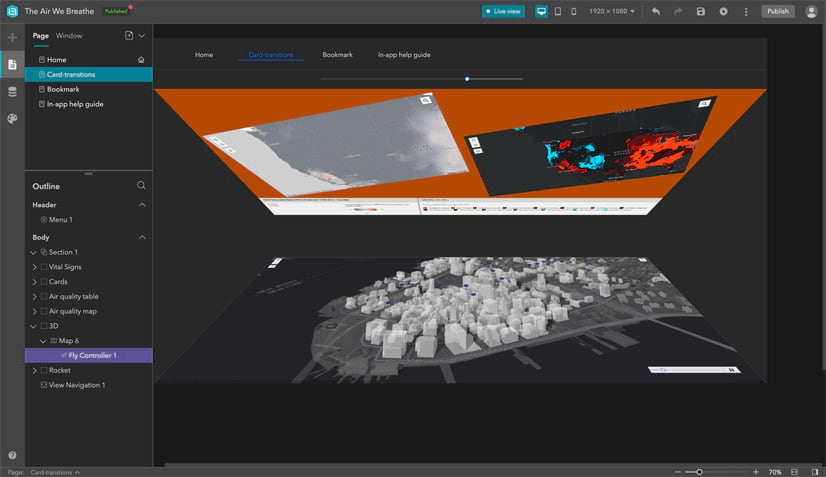
Task: Open the user account avatar
Action: pyautogui.click(x=811, y=12)
